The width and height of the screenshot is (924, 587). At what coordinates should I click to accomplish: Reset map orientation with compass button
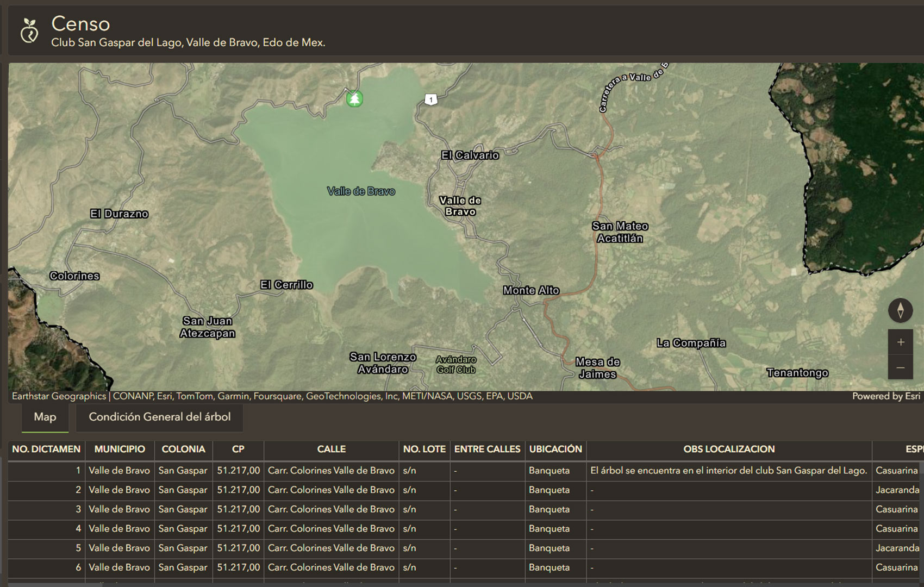click(900, 310)
